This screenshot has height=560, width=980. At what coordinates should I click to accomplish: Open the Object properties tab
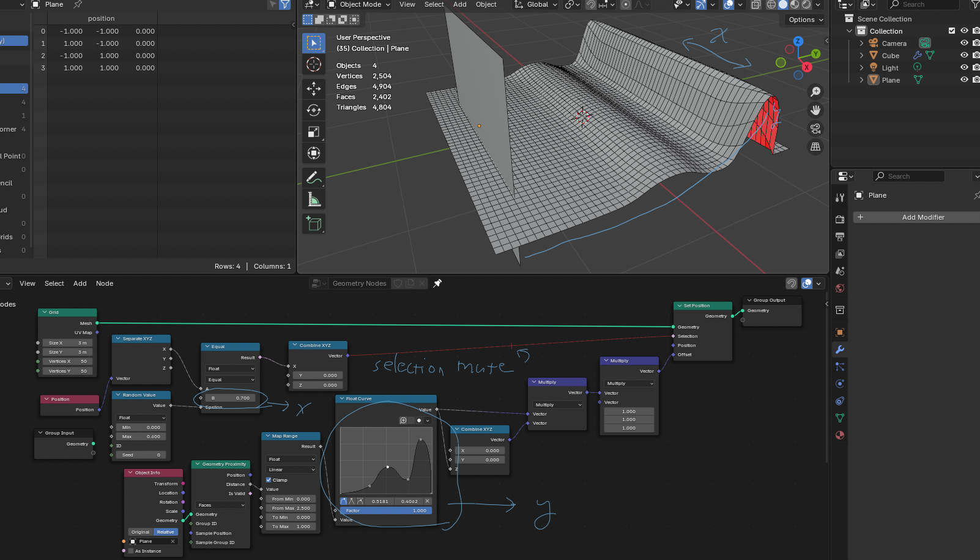point(840,332)
